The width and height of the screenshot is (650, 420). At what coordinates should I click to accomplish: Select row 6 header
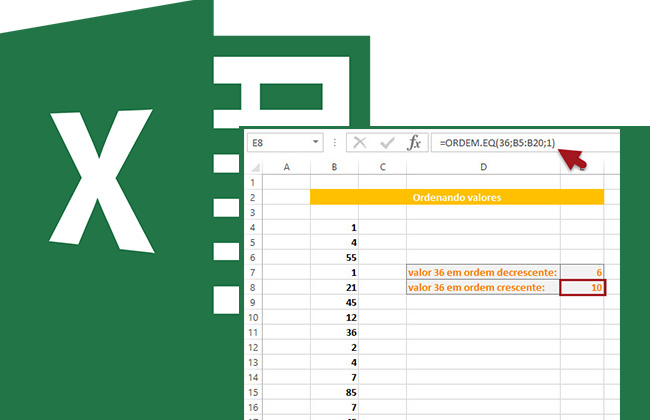[x=253, y=257]
